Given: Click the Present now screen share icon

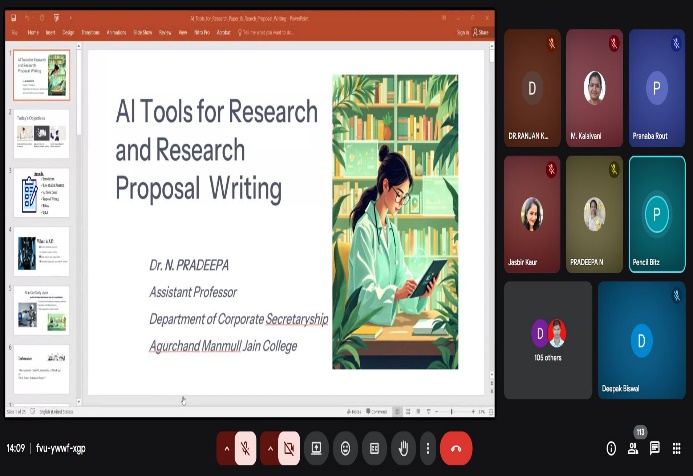Looking at the screenshot, I should 316,449.
